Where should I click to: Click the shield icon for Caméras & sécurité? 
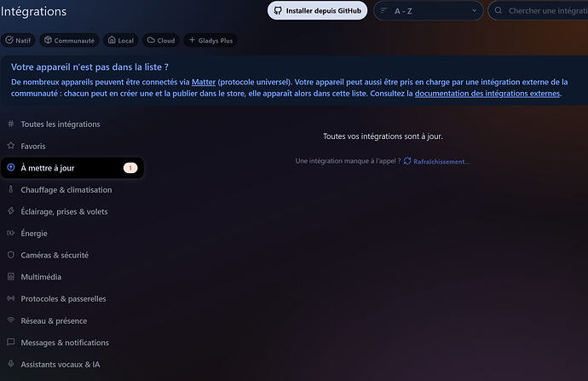11,255
